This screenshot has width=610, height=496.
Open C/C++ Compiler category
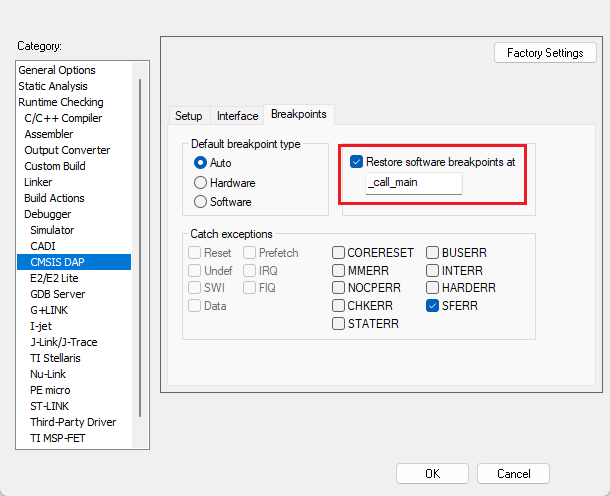click(x=74, y=118)
